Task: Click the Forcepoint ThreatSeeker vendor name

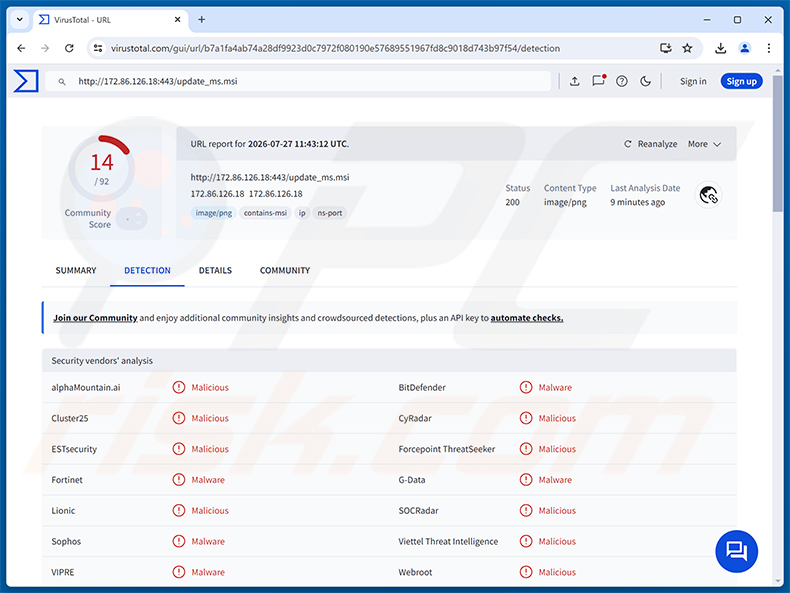Action: coord(447,449)
